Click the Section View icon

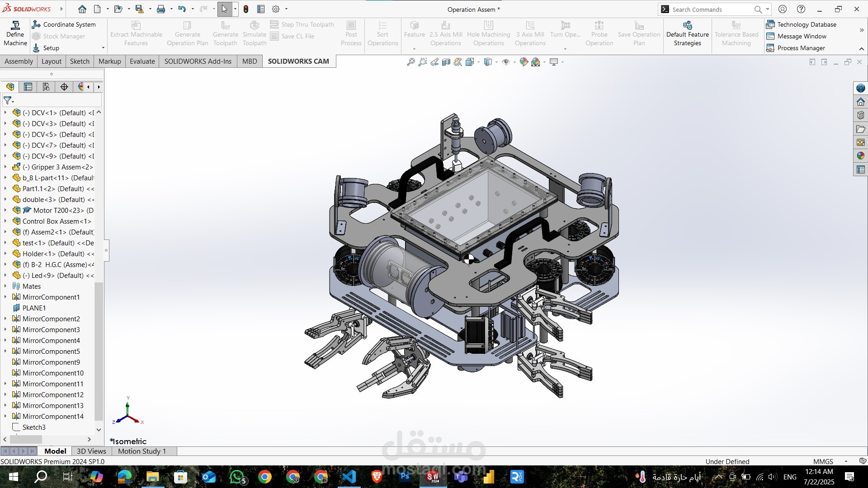tap(446, 62)
